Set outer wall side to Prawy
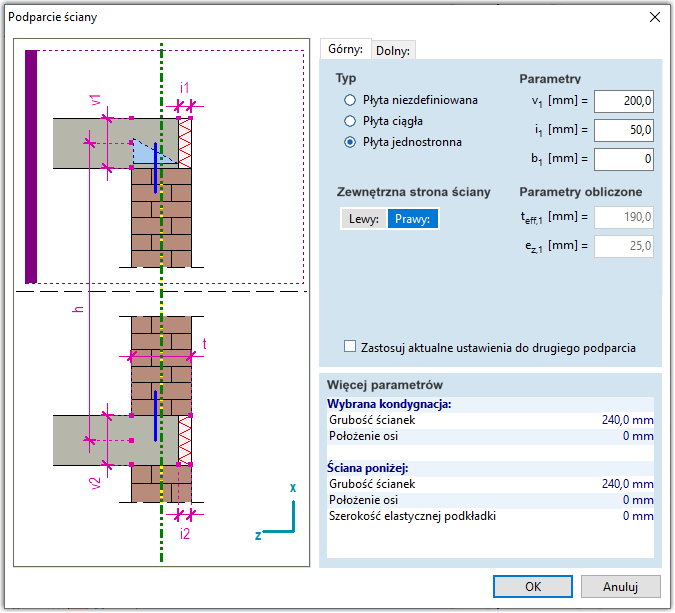 pos(412,219)
